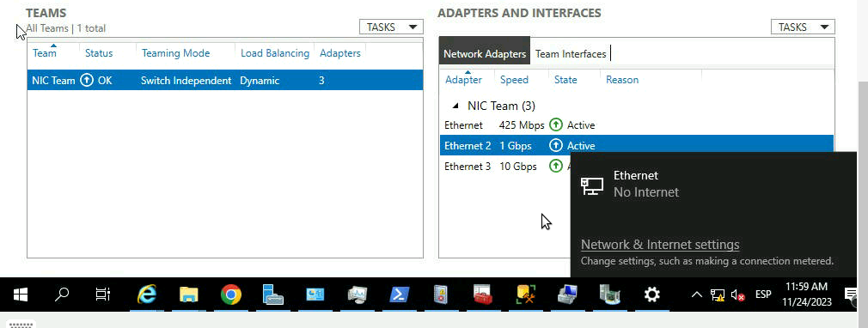Sort teams by the Team column
The width and height of the screenshot is (868, 328).
(x=45, y=53)
